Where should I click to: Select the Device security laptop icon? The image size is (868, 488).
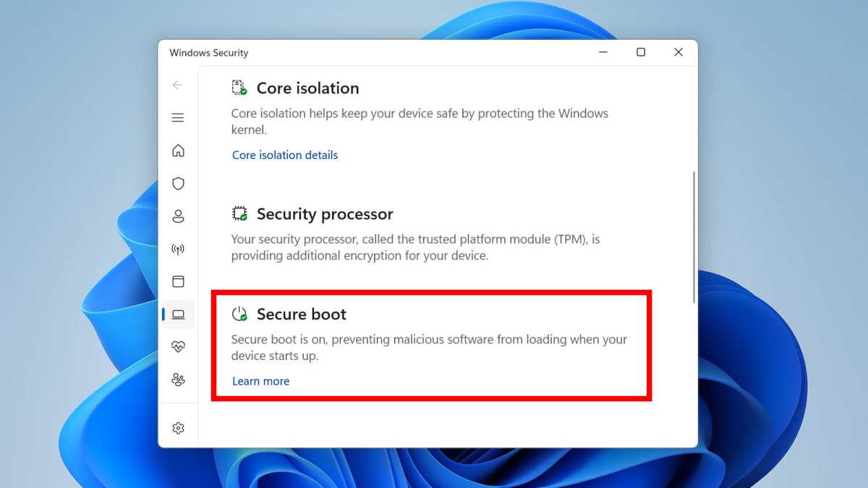click(178, 314)
